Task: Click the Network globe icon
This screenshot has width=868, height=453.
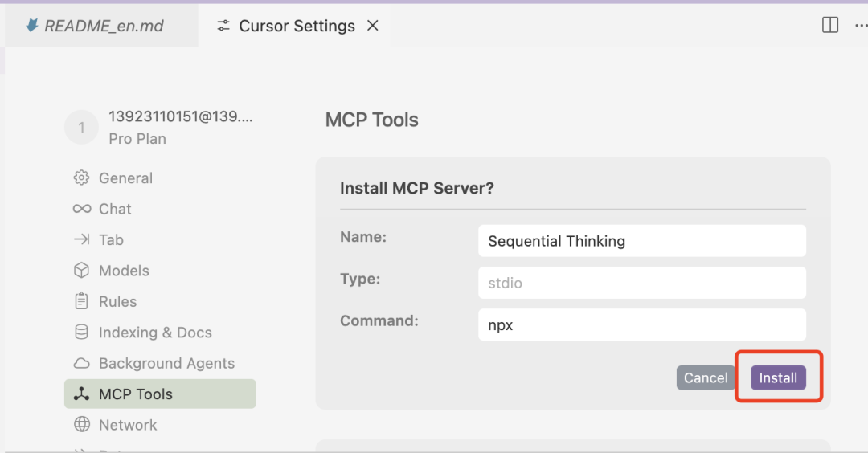Action: pos(81,425)
